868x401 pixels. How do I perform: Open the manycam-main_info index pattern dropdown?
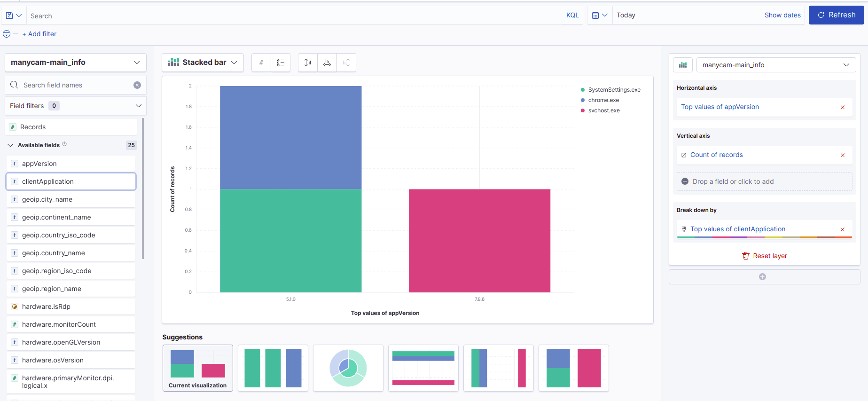click(x=76, y=63)
